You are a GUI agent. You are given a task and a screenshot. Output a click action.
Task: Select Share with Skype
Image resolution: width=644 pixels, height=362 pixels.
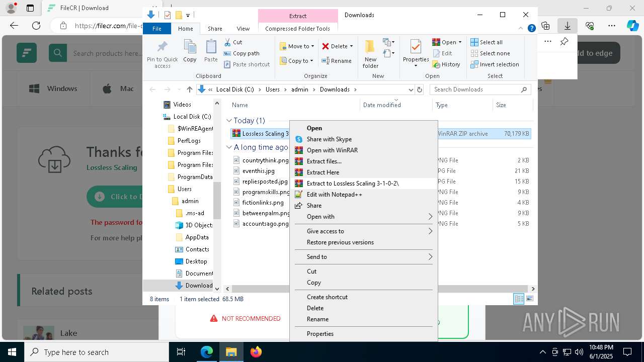(364, 139)
